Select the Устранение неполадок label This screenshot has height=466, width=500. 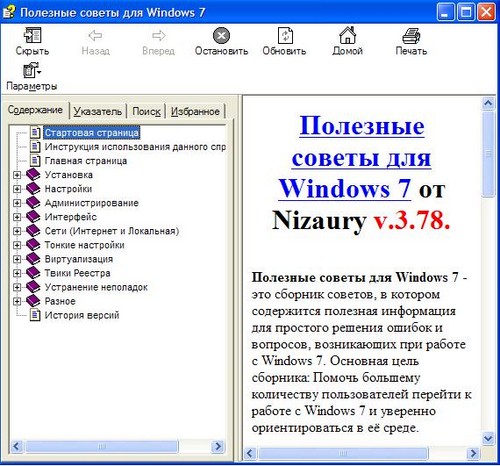click(x=96, y=287)
